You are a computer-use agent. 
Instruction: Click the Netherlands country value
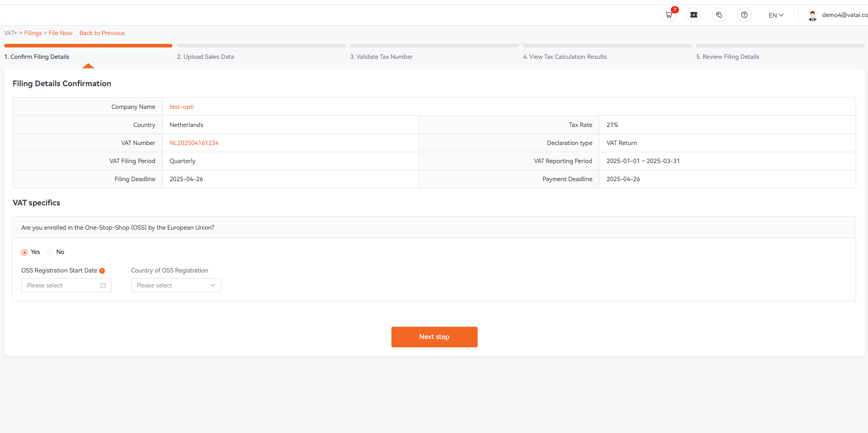[x=186, y=125]
